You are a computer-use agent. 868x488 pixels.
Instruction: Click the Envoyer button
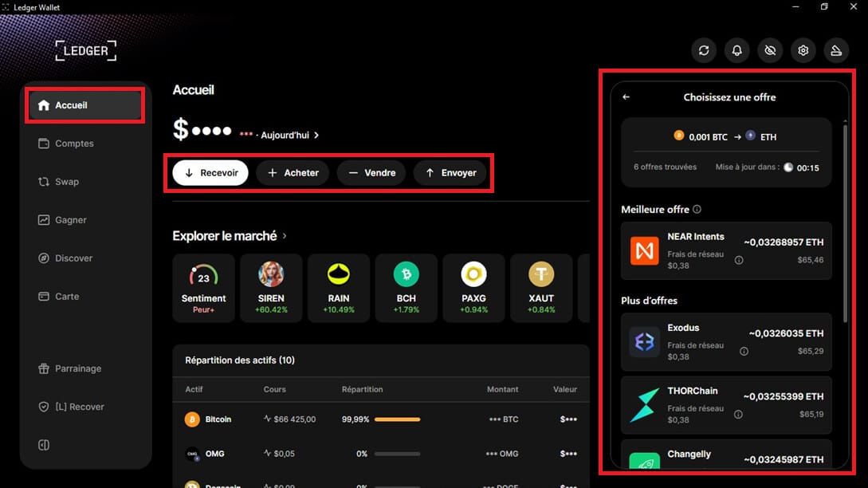[450, 173]
